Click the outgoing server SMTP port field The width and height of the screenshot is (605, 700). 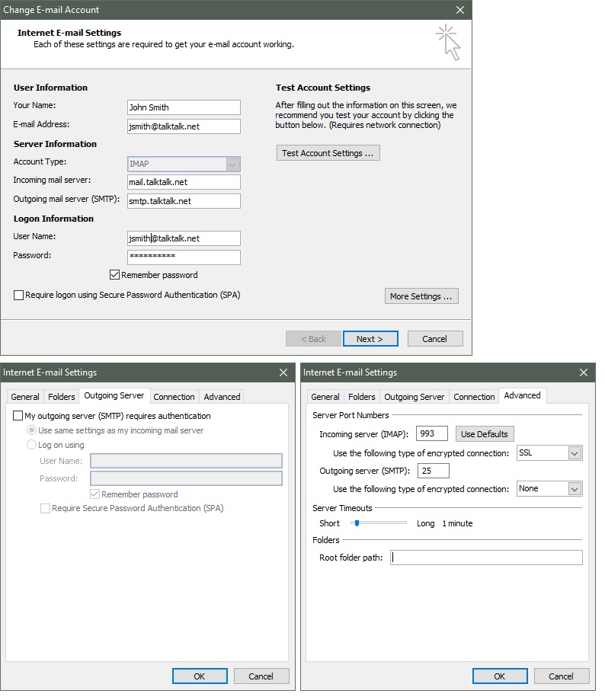click(x=433, y=471)
